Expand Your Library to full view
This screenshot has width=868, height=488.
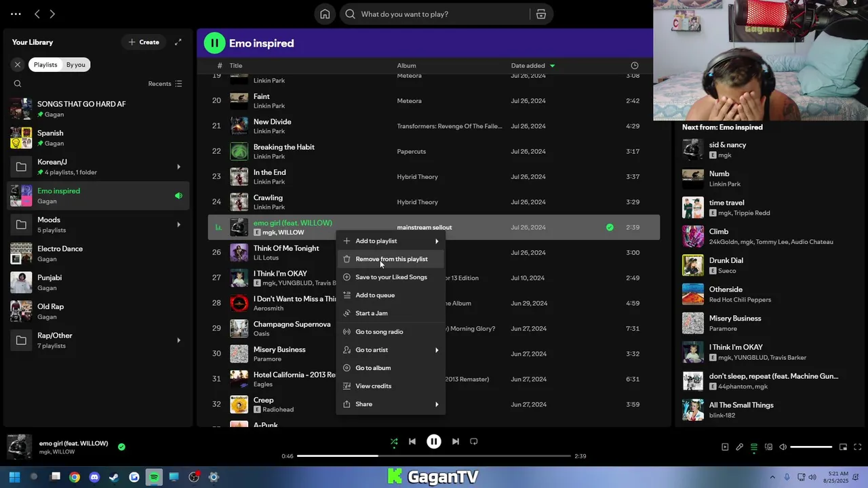click(x=178, y=42)
